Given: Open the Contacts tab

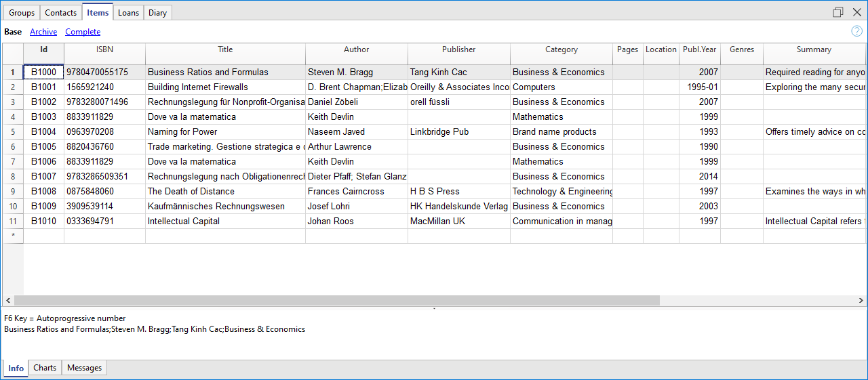Looking at the screenshot, I should pyautogui.click(x=61, y=13).
